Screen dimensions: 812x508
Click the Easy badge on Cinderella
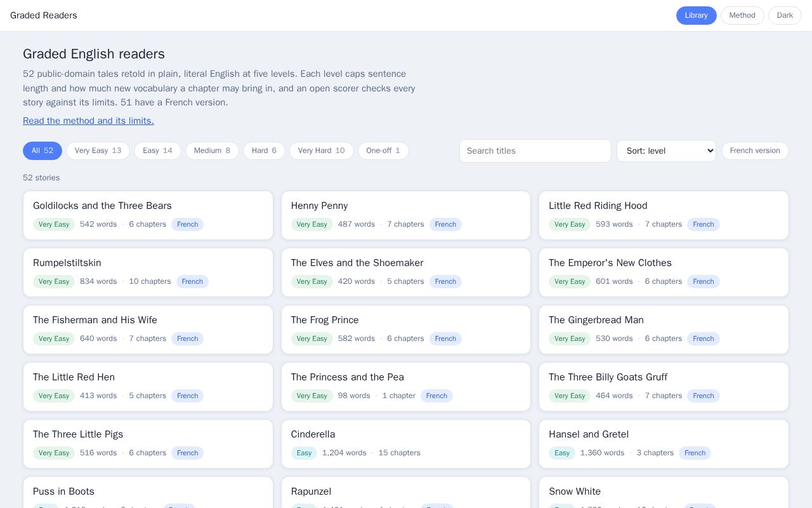[304, 453]
